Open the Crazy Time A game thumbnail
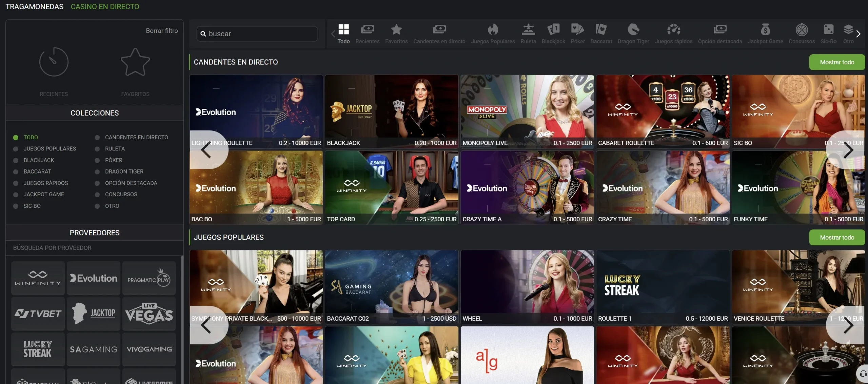 click(527, 188)
